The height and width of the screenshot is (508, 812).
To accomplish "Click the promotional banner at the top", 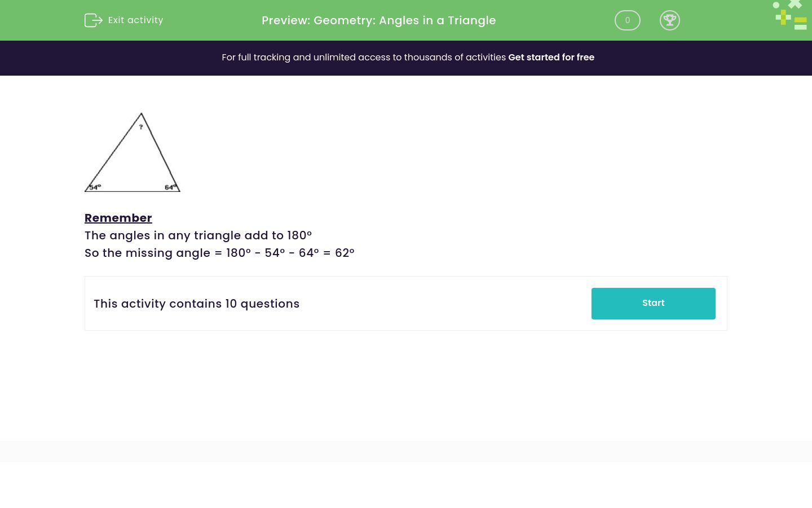I will click(x=406, y=58).
